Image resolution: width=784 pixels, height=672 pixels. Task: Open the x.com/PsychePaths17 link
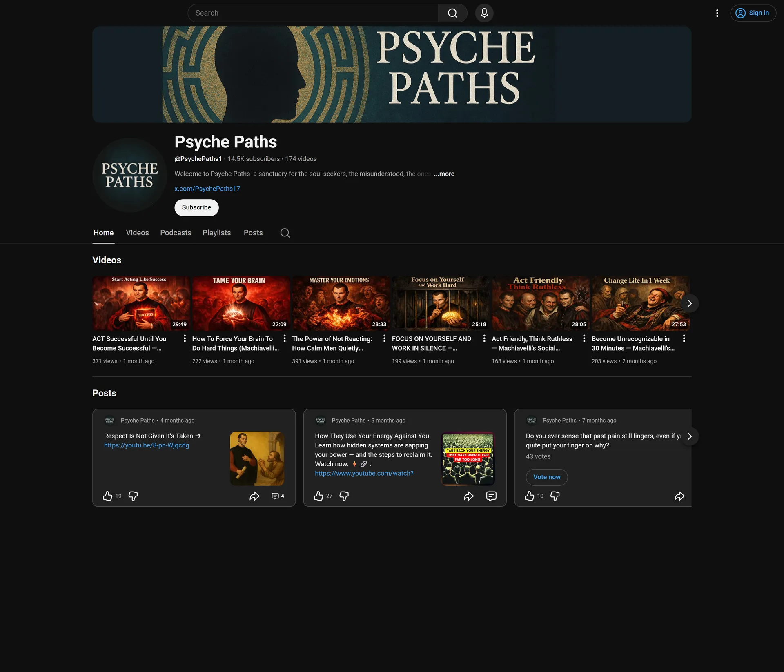point(207,189)
